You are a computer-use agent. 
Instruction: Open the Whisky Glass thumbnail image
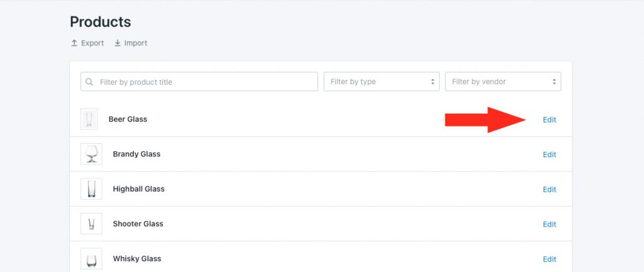tap(91, 258)
